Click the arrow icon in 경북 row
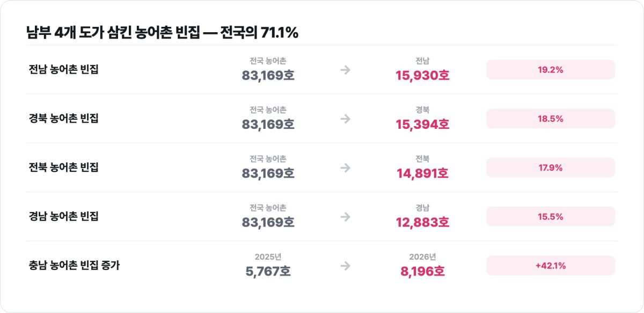Screen dimensions: 644x313 pos(346,119)
